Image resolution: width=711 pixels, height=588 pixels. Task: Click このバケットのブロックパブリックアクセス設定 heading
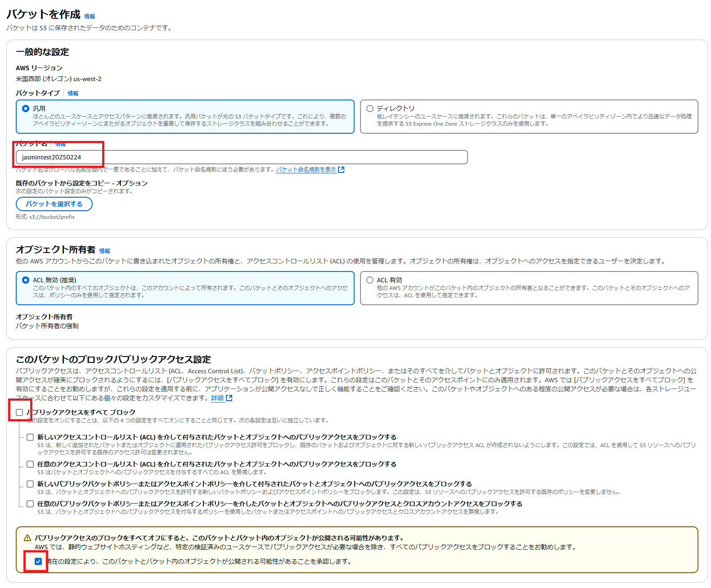click(113, 360)
